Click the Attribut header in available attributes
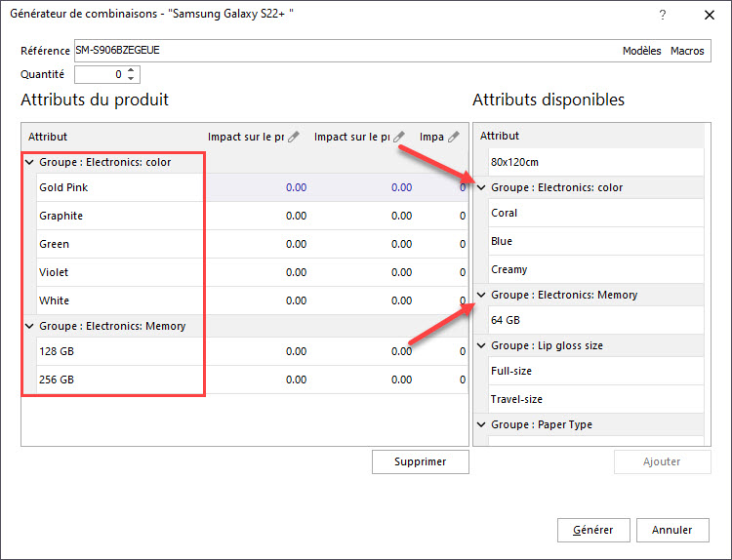732x560 pixels. pos(500,136)
